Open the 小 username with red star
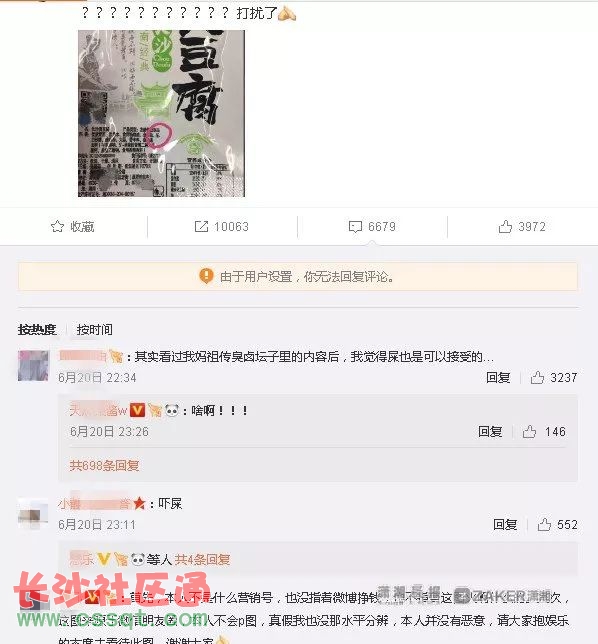The height and width of the screenshot is (644, 598). coord(94,503)
